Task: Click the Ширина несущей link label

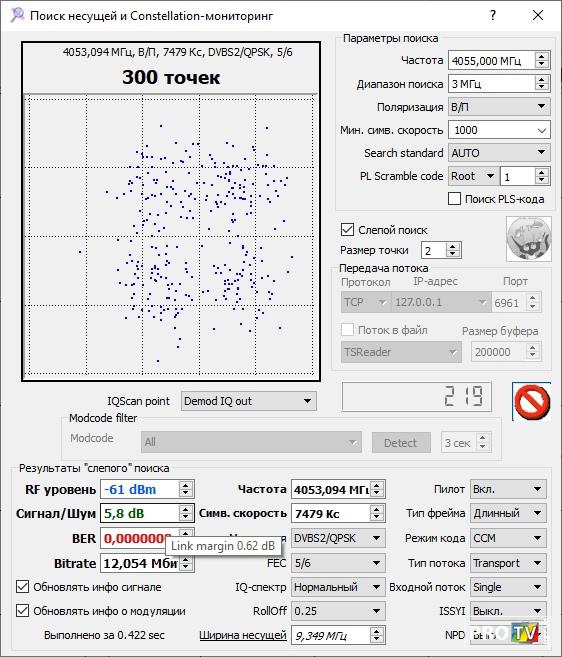Action: click(x=243, y=635)
